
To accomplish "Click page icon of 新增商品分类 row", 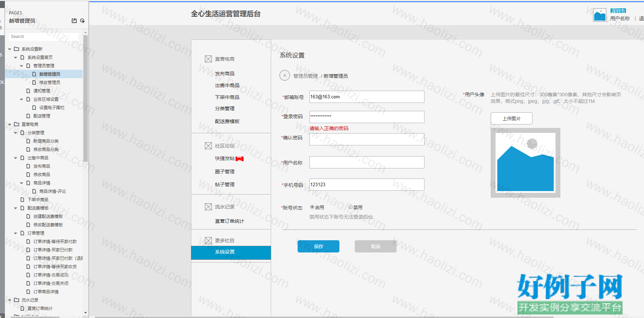I will tap(28, 141).
